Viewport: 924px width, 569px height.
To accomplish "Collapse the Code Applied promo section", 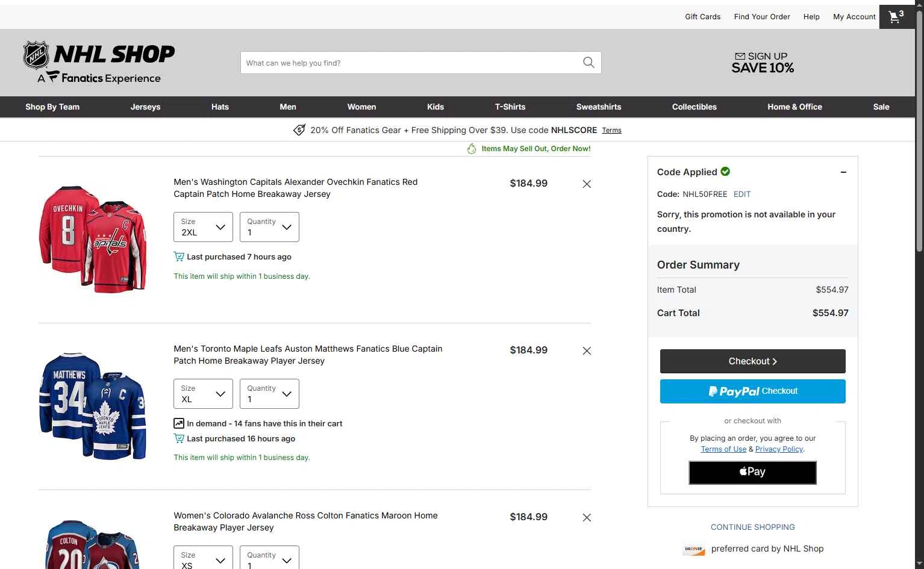I will coord(843,172).
